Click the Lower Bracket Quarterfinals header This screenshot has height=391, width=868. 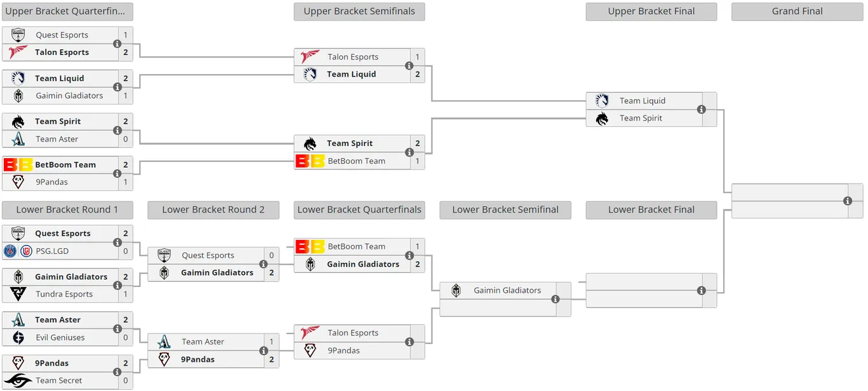point(359,210)
